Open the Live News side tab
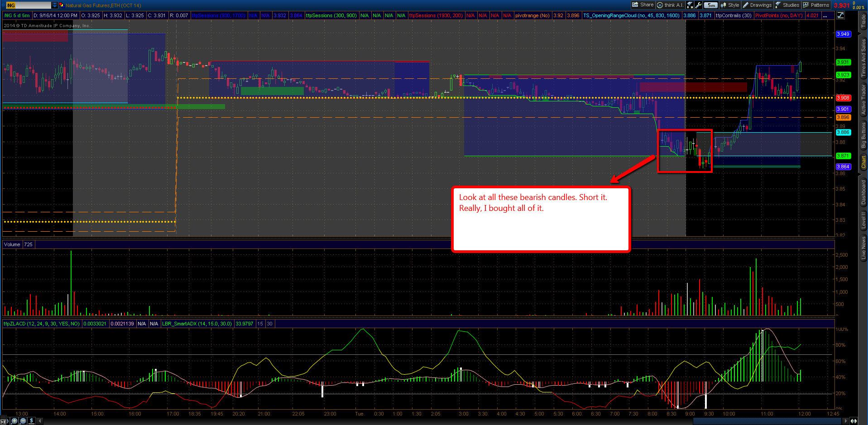Image resolution: width=868 pixels, height=425 pixels. [x=863, y=248]
